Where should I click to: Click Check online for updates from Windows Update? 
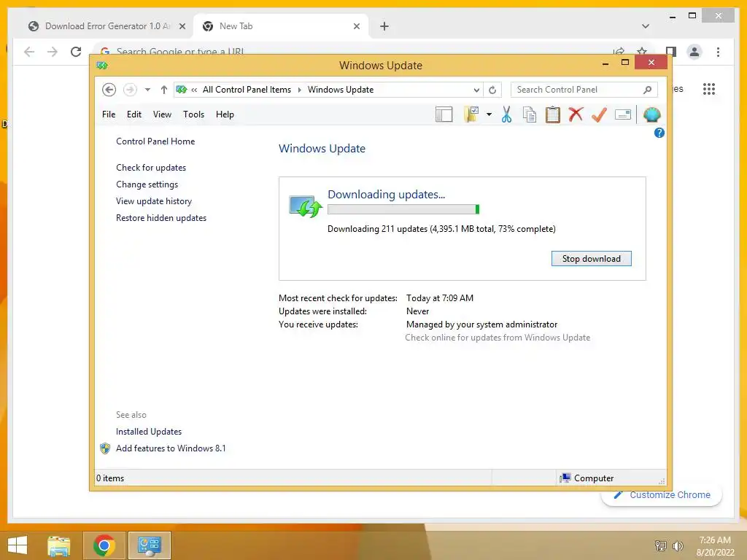point(498,337)
